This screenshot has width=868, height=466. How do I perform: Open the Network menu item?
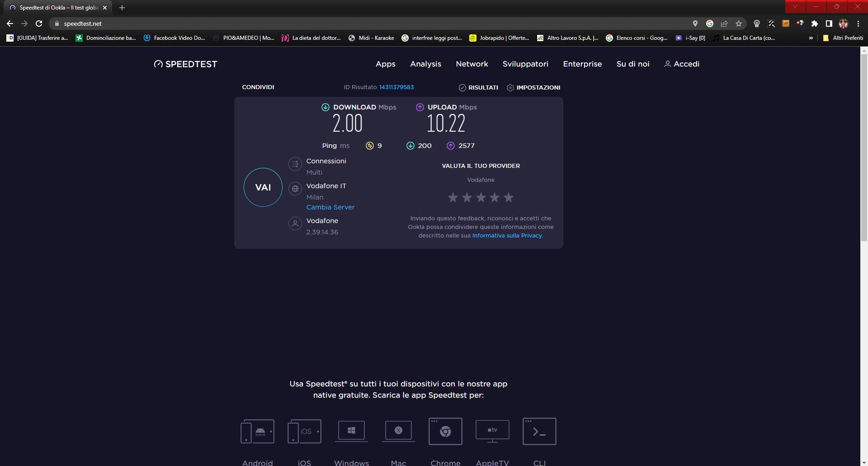(x=472, y=64)
